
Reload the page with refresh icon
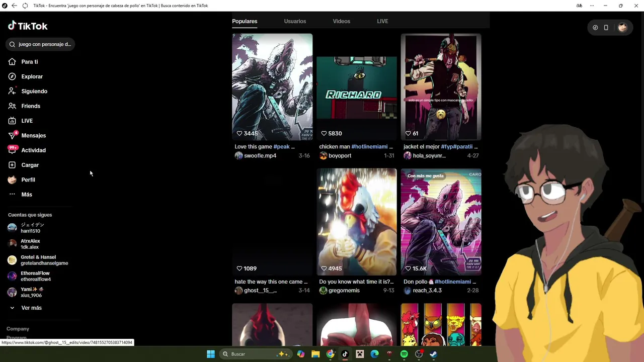click(25, 6)
